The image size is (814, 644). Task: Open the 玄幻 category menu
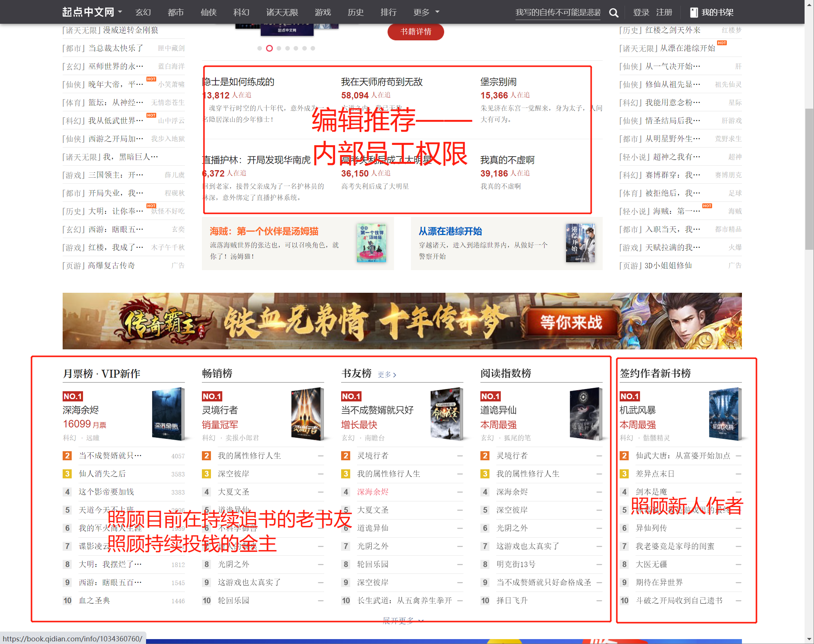(x=143, y=12)
